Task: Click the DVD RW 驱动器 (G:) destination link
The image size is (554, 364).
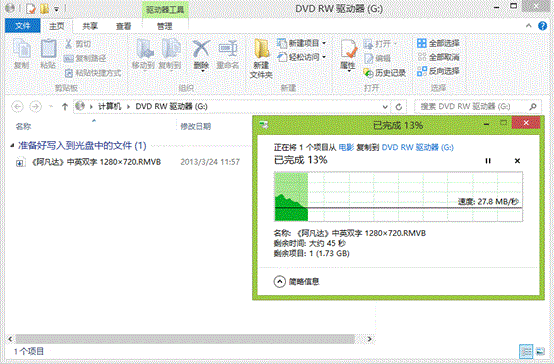Action: click(x=418, y=147)
